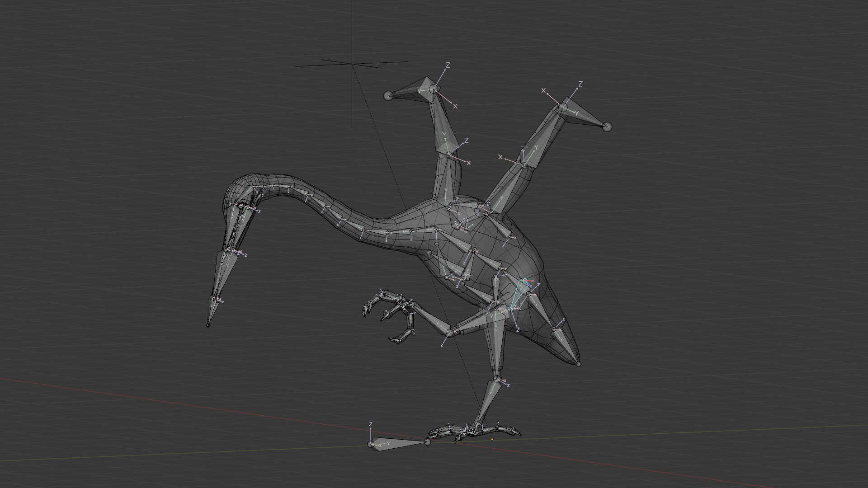Click the 3D cursor crosshair center
Image resolution: width=868 pixels, height=488 pixels.
point(352,65)
